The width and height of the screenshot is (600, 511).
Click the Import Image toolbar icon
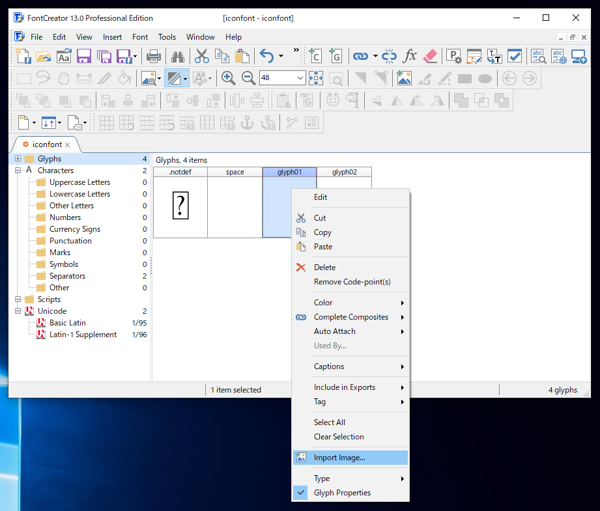404,78
